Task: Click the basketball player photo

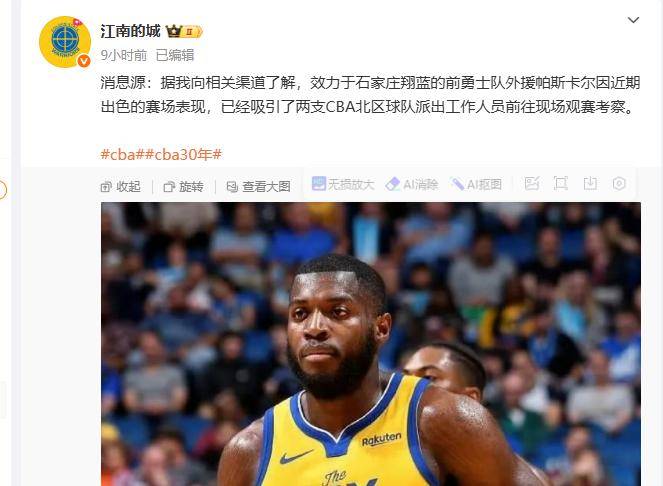Action: 371,344
